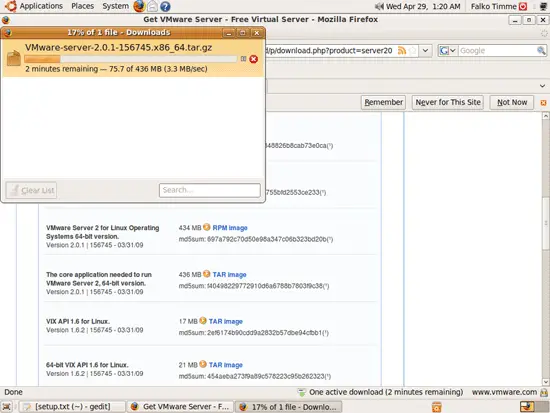
Task: Download the 21 MB 64-bit VIX TAR image
Action: click(x=226, y=365)
